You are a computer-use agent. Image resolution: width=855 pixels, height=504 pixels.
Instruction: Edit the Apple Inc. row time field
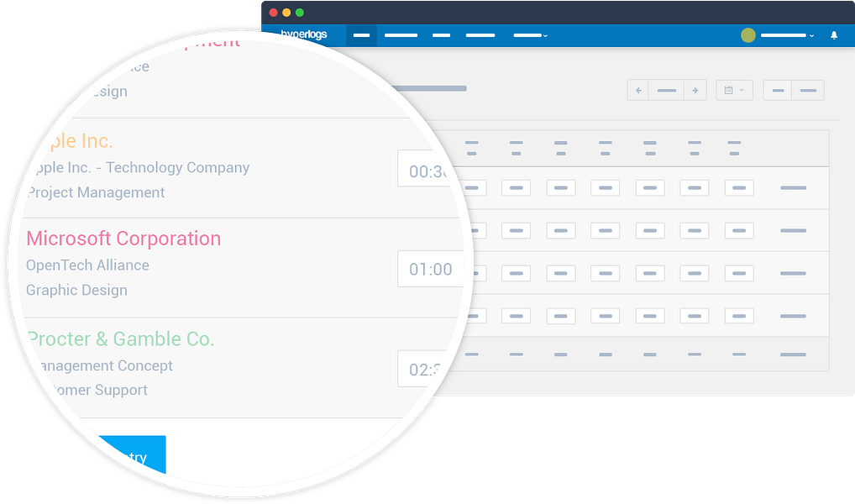(425, 169)
